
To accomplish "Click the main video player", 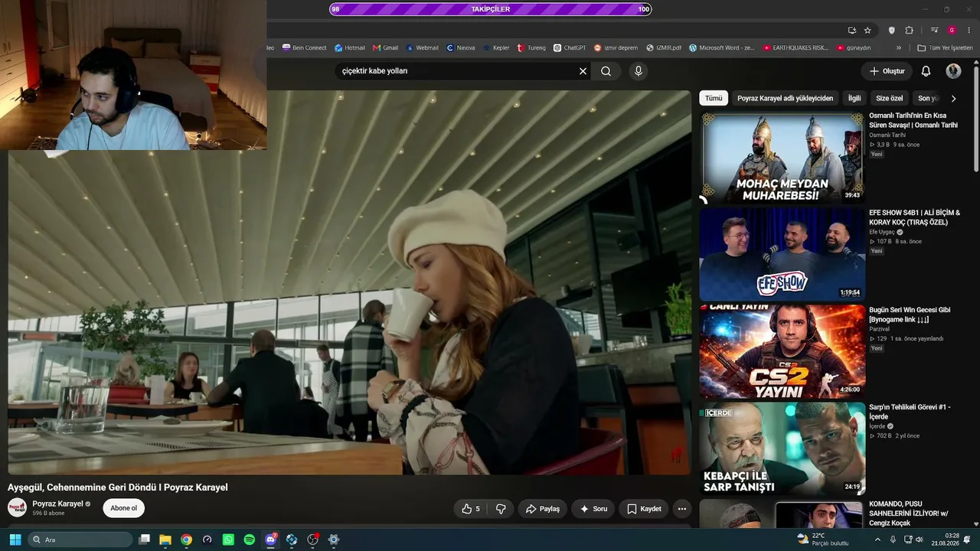I will click(349, 282).
